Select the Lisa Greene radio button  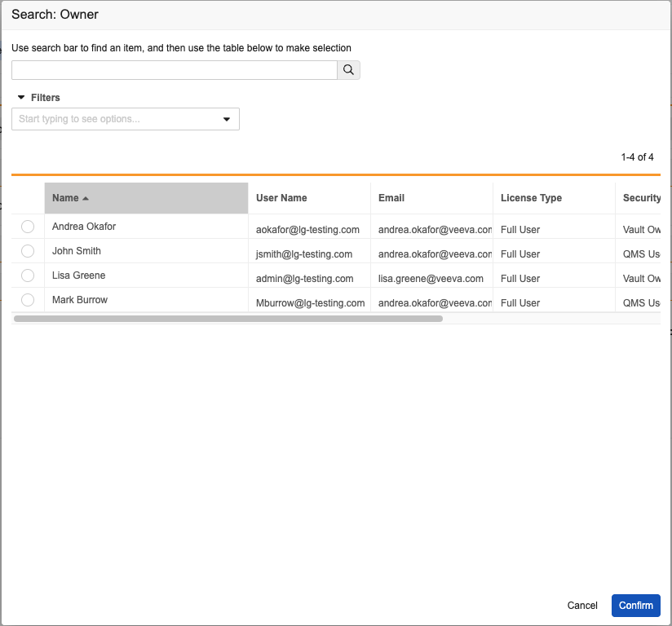point(28,275)
